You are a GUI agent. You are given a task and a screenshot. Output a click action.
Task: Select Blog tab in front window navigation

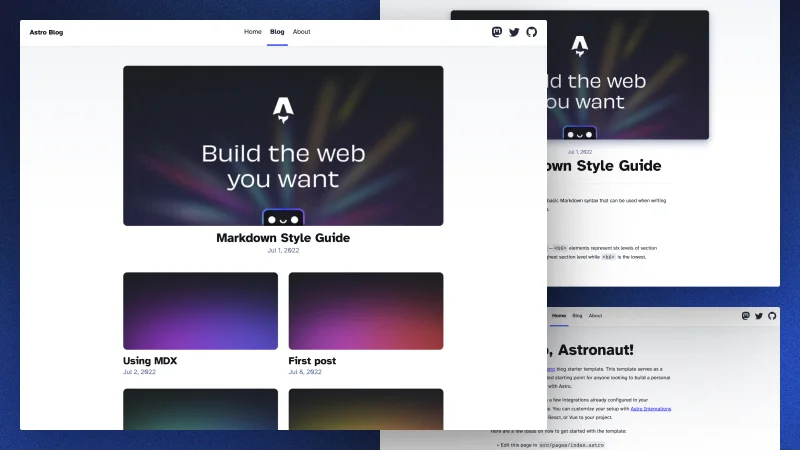click(x=277, y=32)
